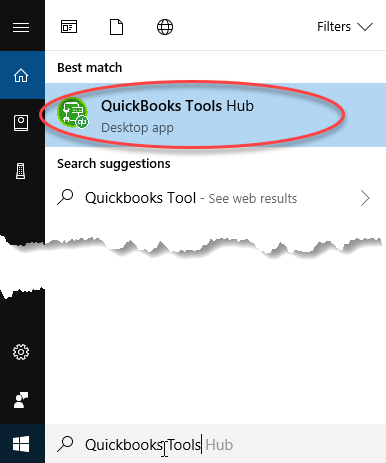Select the Web filter globe icon
Screen dimensions: 386x463
click(165, 27)
